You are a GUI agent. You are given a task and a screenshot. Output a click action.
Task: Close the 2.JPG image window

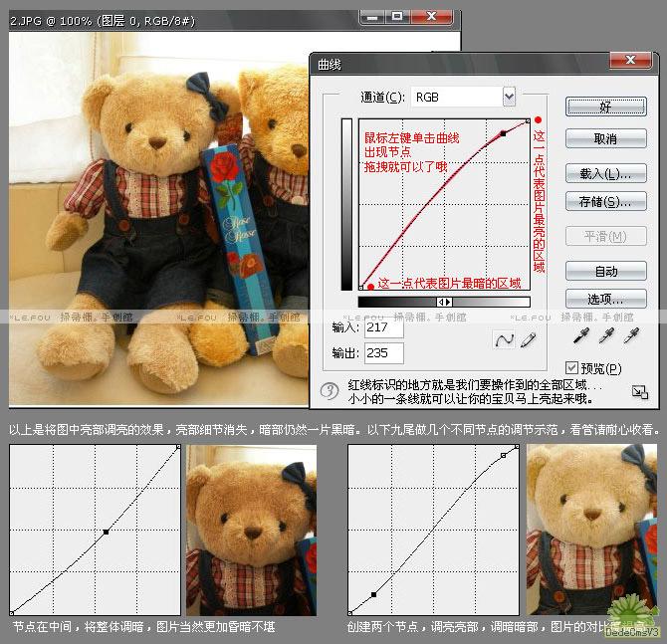pos(431,17)
